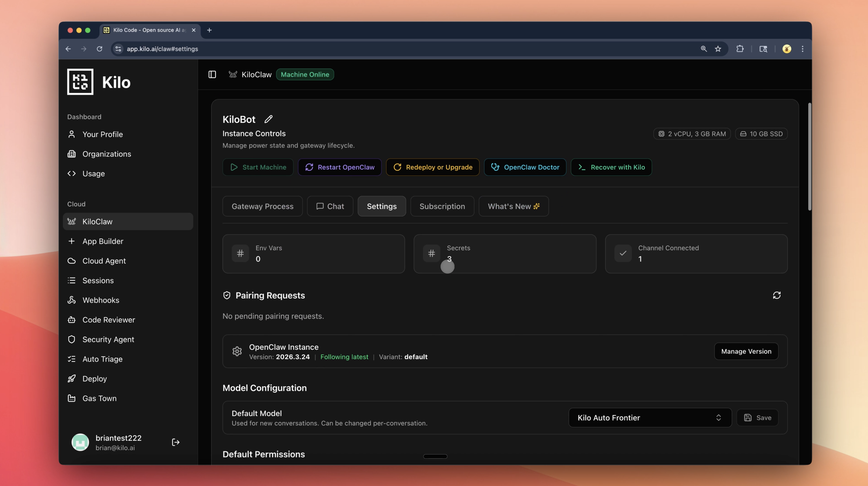Refresh pairing requests with the reload icon
The image size is (868, 486).
(x=776, y=295)
